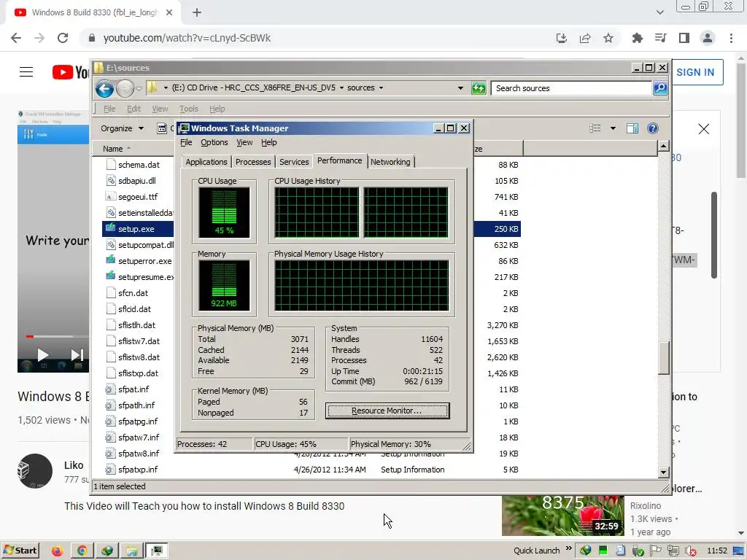Click Chrome taskbar button
The width and height of the screenshot is (747, 560).
click(x=82, y=551)
